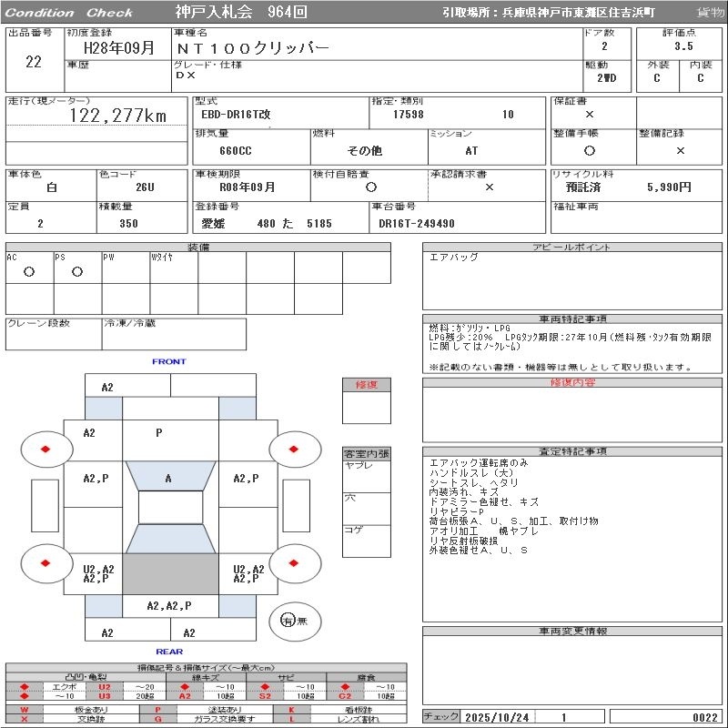This screenshot has width=728, height=728.
Task: Toggle the PS equipment circle mark
Action: tap(77, 272)
